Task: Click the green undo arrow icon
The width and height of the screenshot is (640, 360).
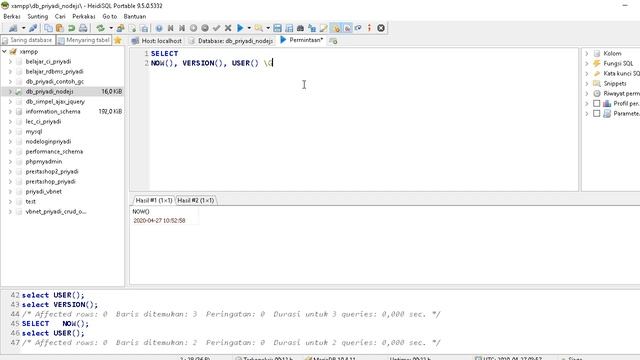Action: (x=71, y=28)
